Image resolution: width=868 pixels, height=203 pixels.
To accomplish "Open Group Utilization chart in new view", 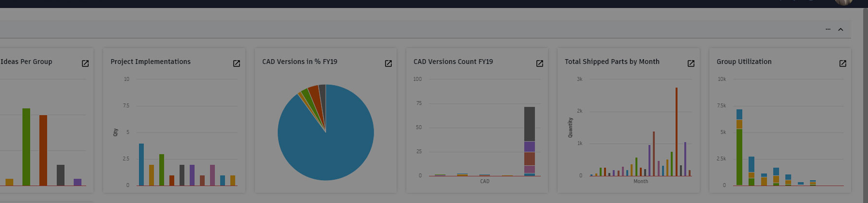I will point(843,64).
